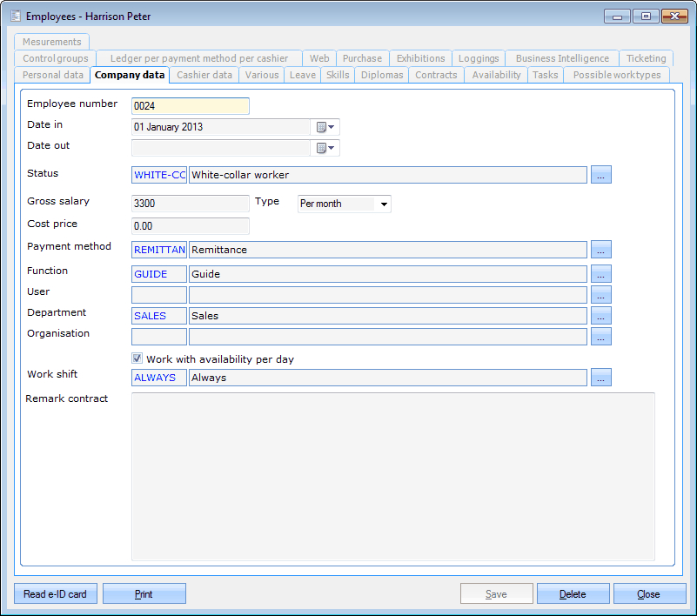697x616 pixels.
Task: Expand the salary Type dropdown
Action: tap(384, 204)
